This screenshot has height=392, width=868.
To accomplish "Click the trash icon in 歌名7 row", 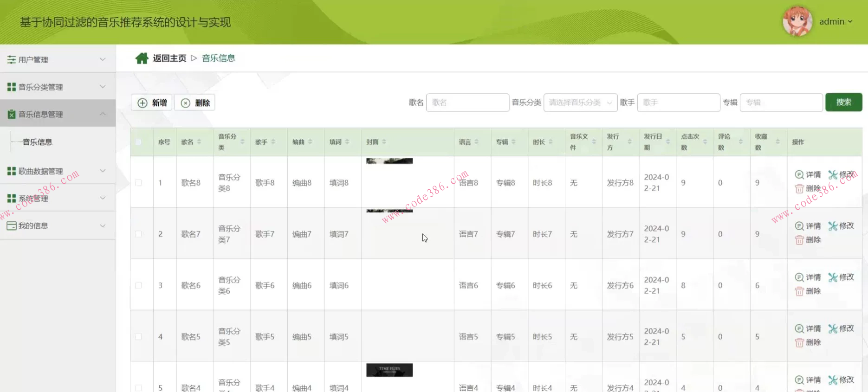I will (799, 240).
